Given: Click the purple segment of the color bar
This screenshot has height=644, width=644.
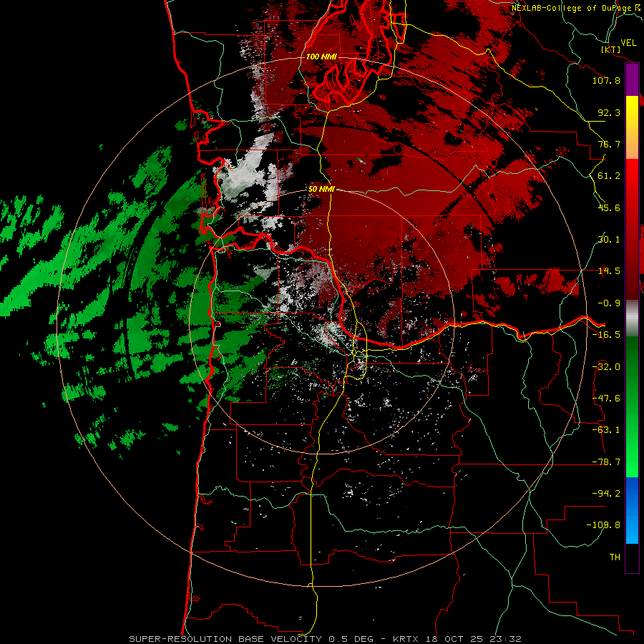Looking at the screenshot, I should pyautogui.click(x=632, y=79).
